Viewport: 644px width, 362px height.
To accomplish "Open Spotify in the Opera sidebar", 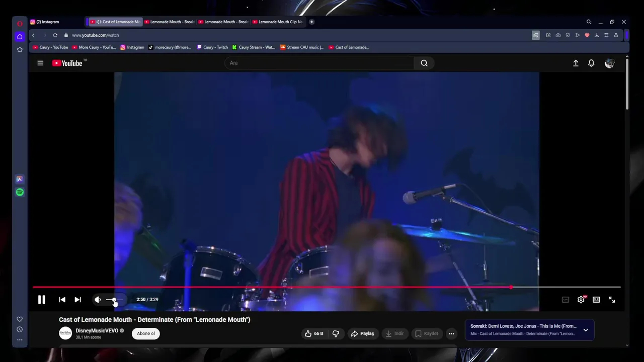I will pyautogui.click(x=20, y=192).
